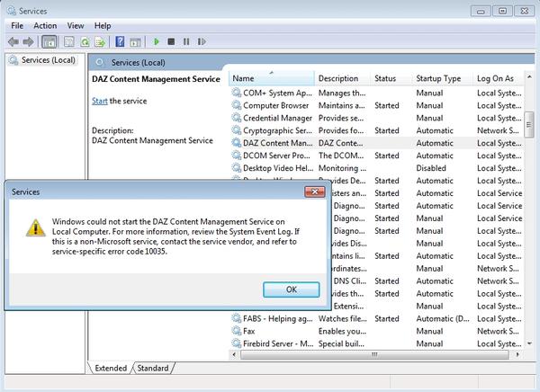
Task: Open the Help menu
Action: coord(103,26)
